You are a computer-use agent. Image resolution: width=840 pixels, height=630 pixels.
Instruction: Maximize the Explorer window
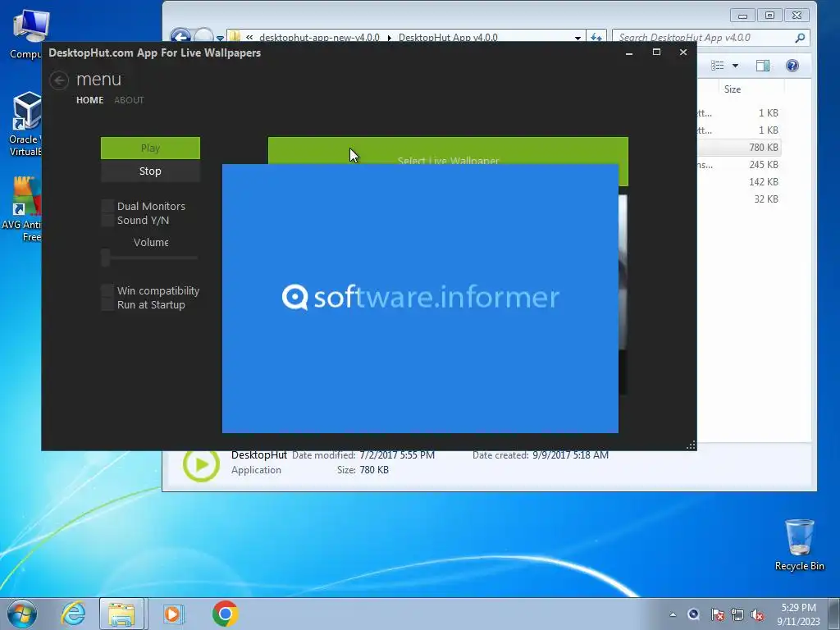coord(769,16)
